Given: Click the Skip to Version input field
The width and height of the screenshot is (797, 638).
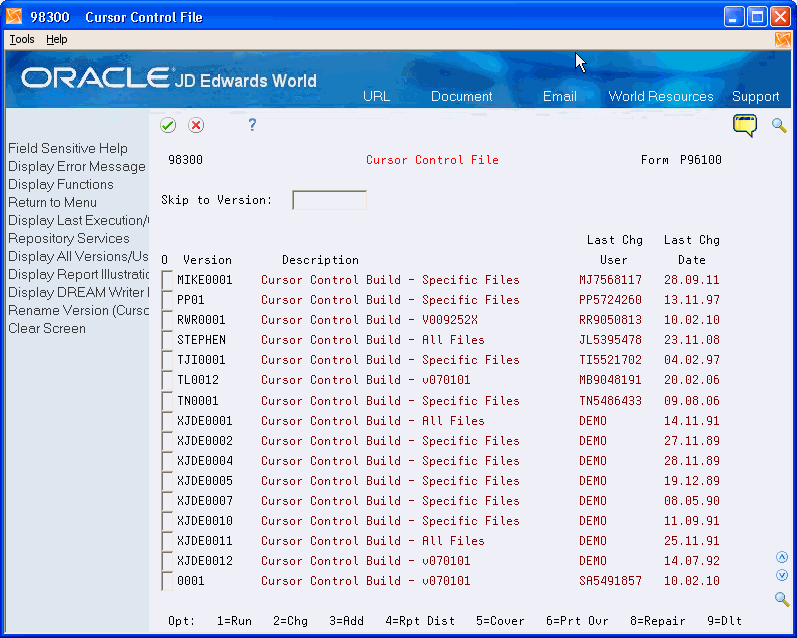Looking at the screenshot, I should [x=329, y=200].
